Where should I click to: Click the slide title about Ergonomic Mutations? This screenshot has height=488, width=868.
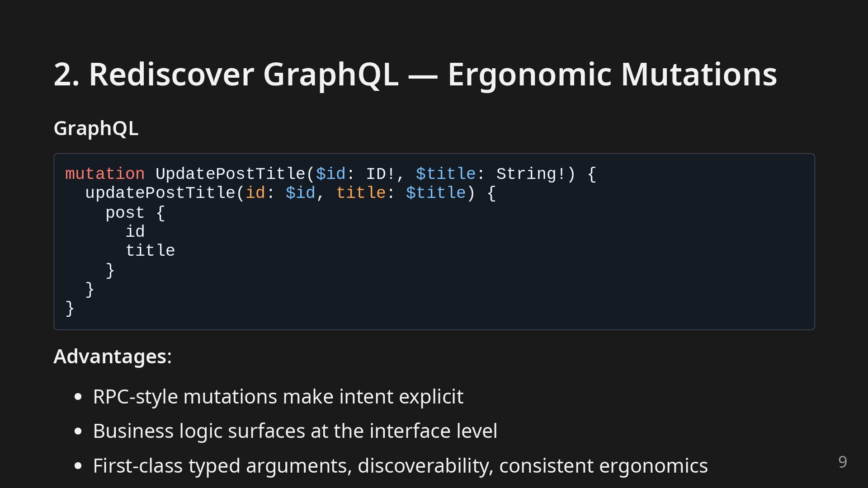(415, 75)
